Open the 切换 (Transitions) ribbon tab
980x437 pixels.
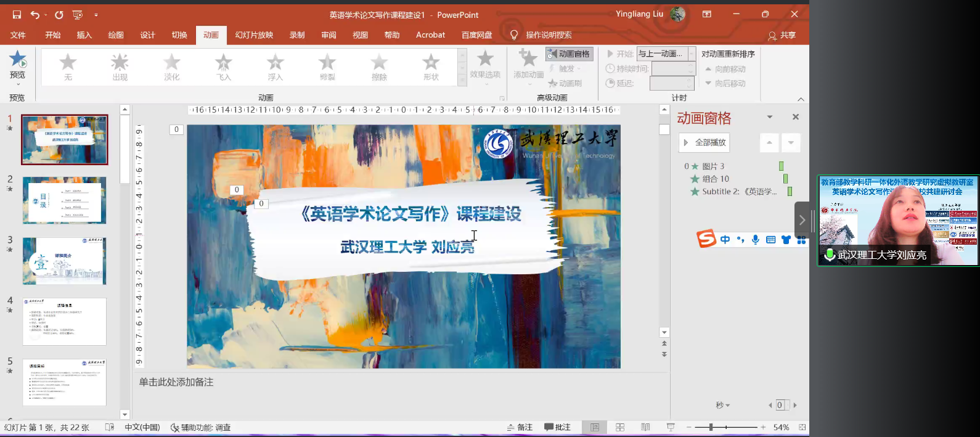[179, 35]
